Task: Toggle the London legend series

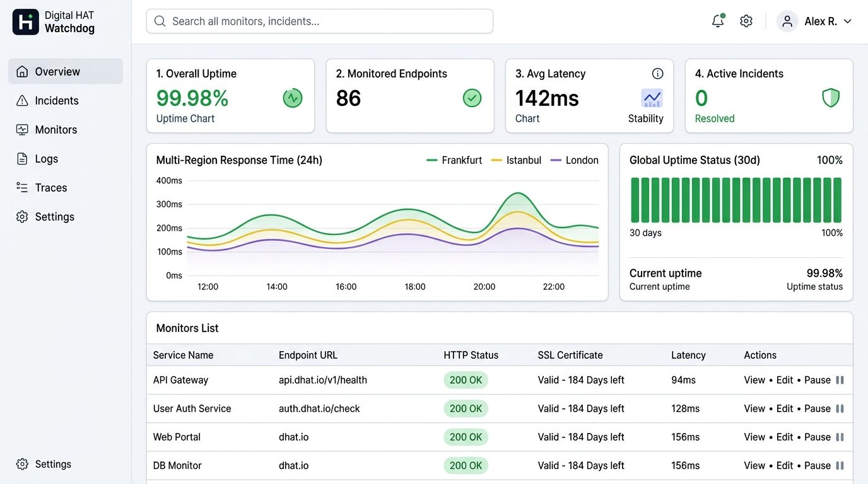Action: tap(575, 160)
